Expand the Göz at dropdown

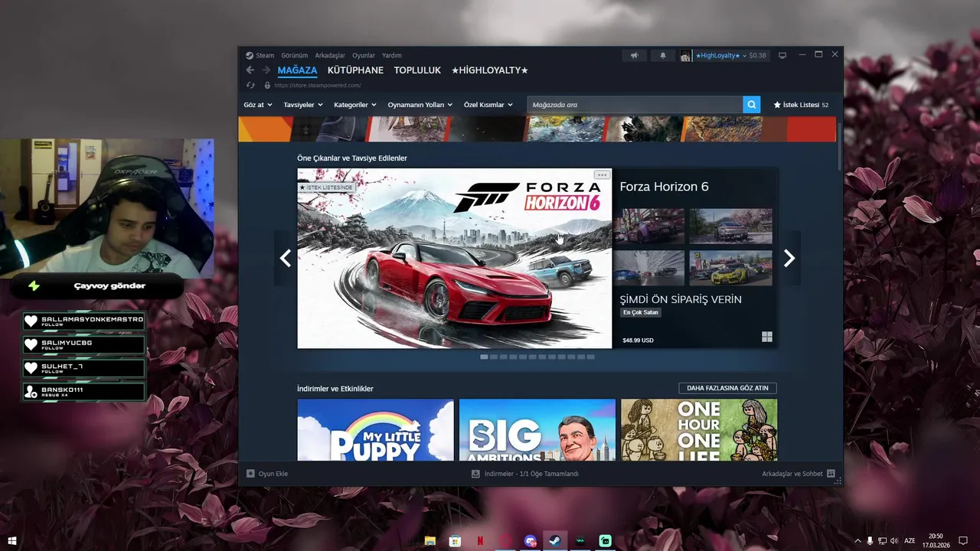point(258,105)
